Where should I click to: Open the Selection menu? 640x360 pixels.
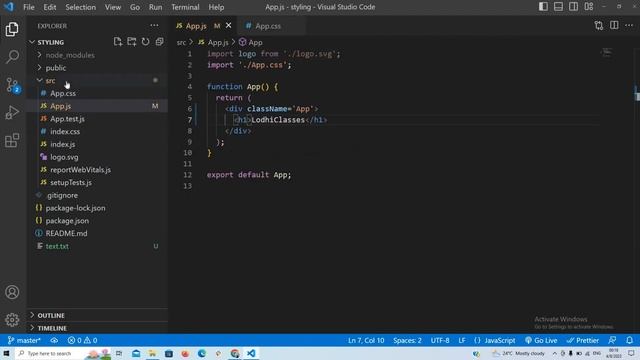80,7
